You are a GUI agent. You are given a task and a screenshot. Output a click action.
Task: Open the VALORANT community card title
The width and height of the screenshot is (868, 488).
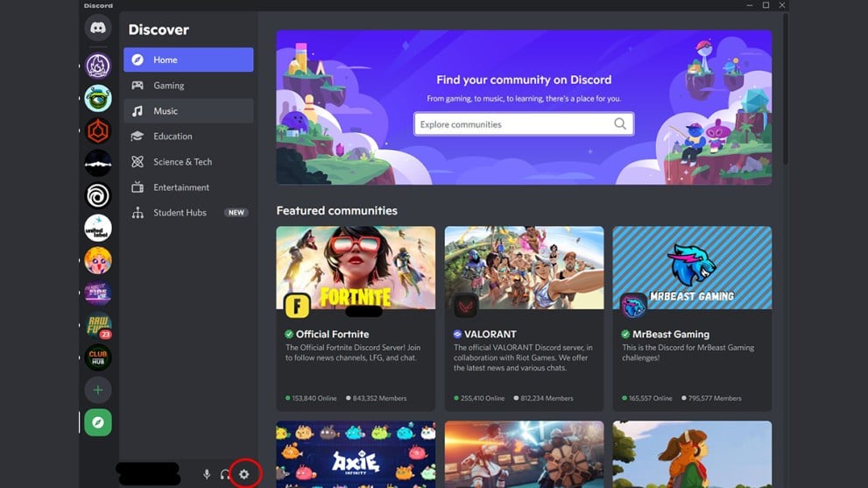tap(490, 334)
